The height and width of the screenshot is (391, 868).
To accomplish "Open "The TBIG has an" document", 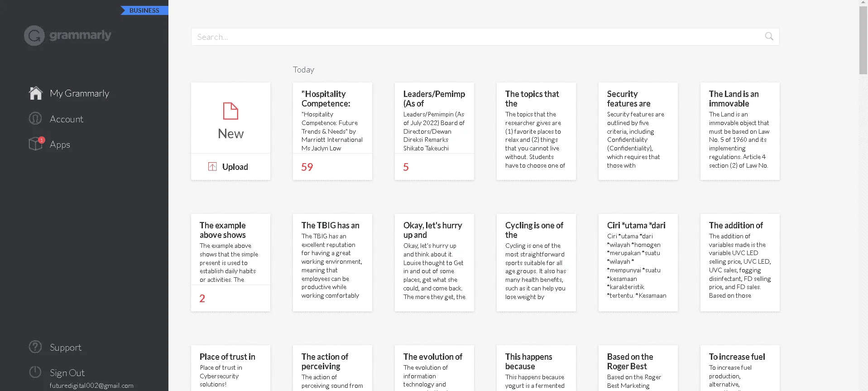I will pyautogui.click(x=332, y=262).
